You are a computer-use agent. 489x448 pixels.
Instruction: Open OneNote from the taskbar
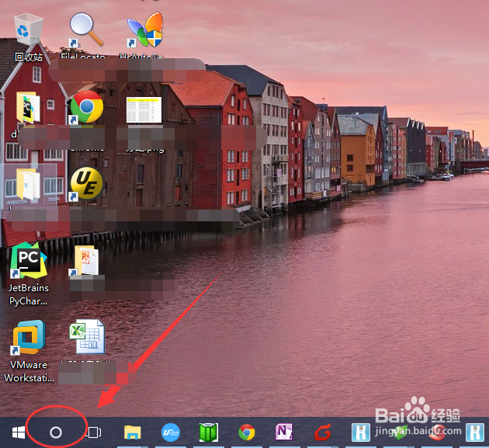coord(284,432)
